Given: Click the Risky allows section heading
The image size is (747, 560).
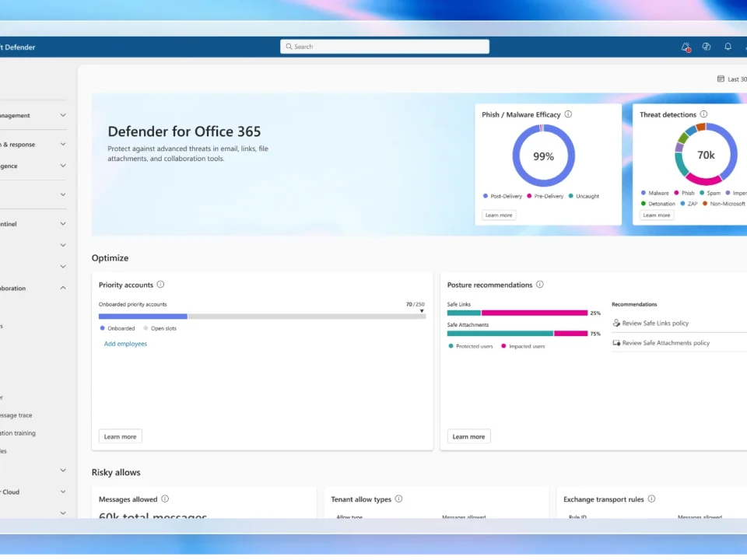Looking at the screenshot, I should 116,472.
